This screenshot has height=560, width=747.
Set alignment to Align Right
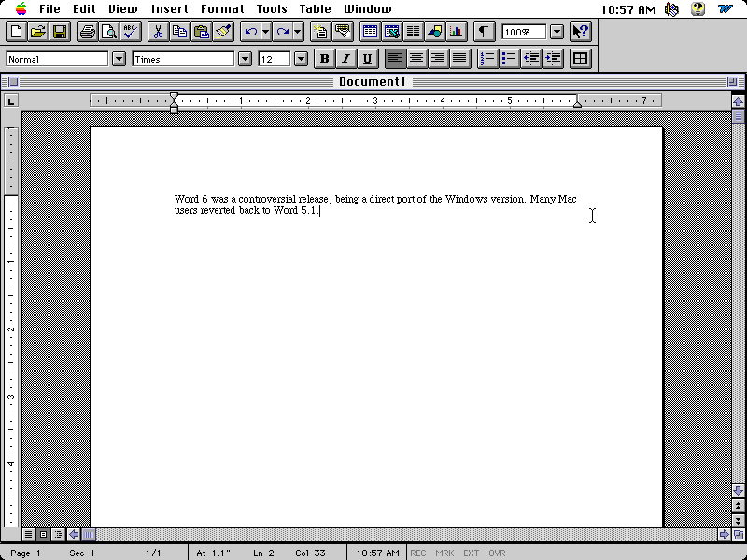438,59
